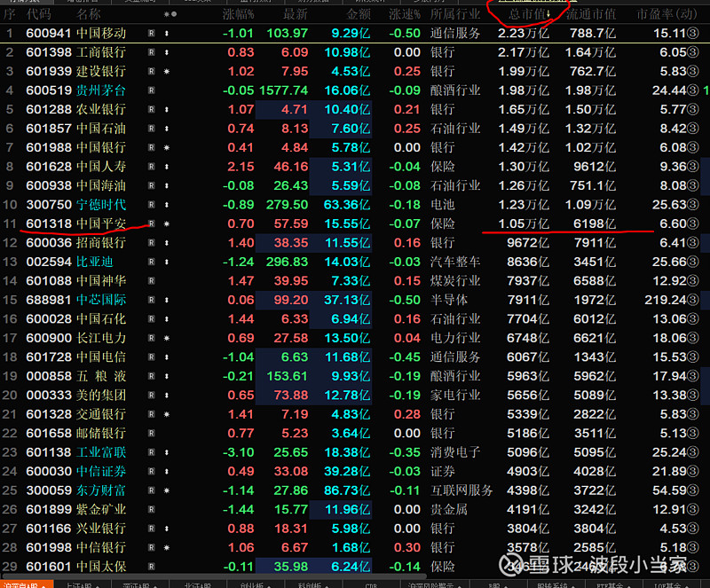Viewport: 710px width, 588px height.
Task: Click the turnover amount 63.36亿
Action: click(347, 205)
